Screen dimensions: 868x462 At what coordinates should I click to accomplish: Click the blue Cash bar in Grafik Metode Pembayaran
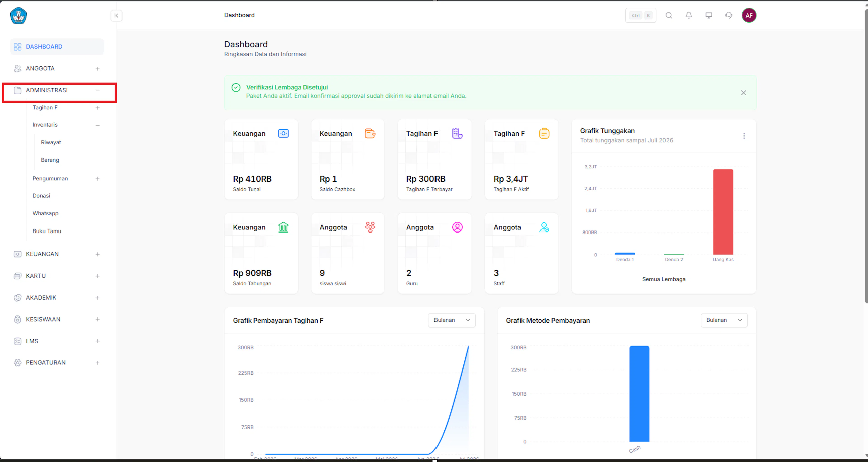639,394
